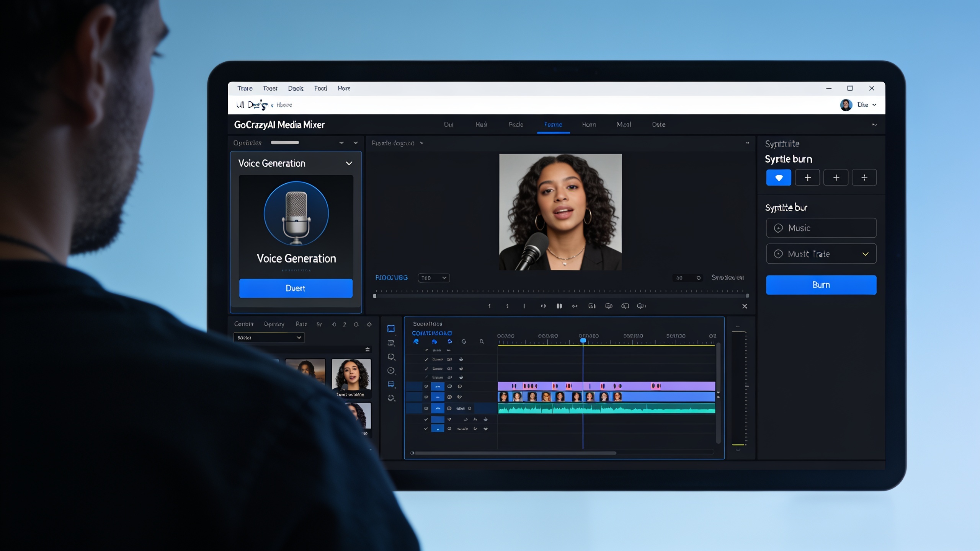This screenshot has width=980, height=551.
Task: Select the blue comment tool in timeline sidebar
Action: coord(391,384)
